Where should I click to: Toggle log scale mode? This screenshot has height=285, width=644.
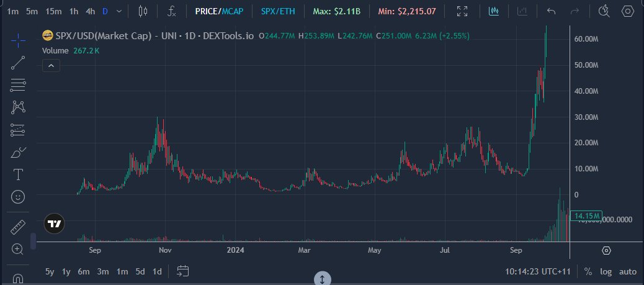pos(606,271)
